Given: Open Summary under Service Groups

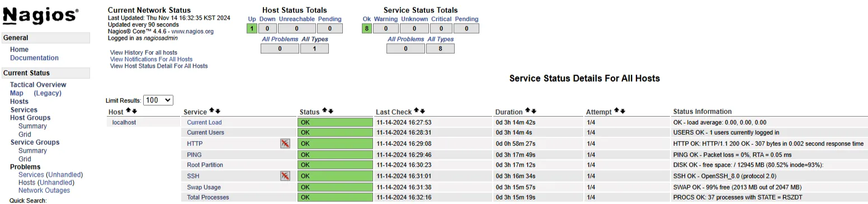Looking at the screenshot, I should click(32, 151).
